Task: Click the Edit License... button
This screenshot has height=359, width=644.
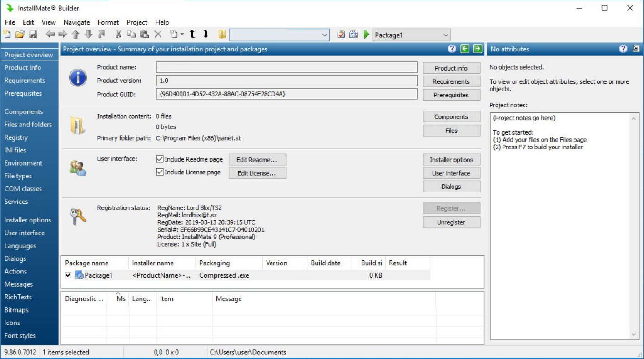Action: [257, 173]
